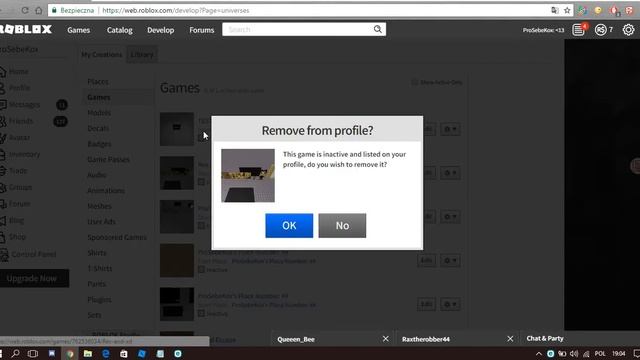
Task: Select Sponsored Games in the creations list
Action: (117, 237)
